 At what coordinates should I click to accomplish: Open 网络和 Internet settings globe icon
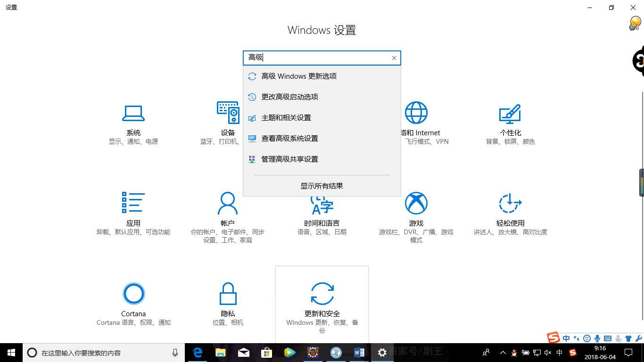pos(416,113)
